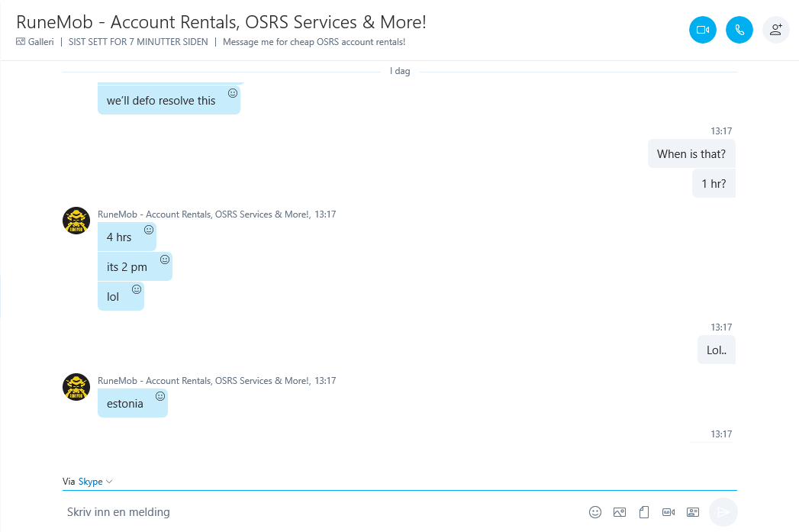Image resolution: width=799 pixels, height=532 pixels.
Task: Select the 'When is that?' message
Action: pos(691,154)
